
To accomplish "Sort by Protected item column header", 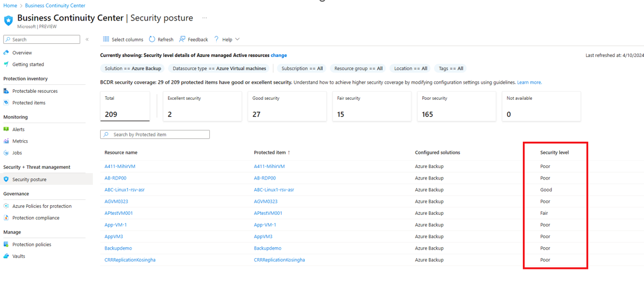I will point(271,153).
